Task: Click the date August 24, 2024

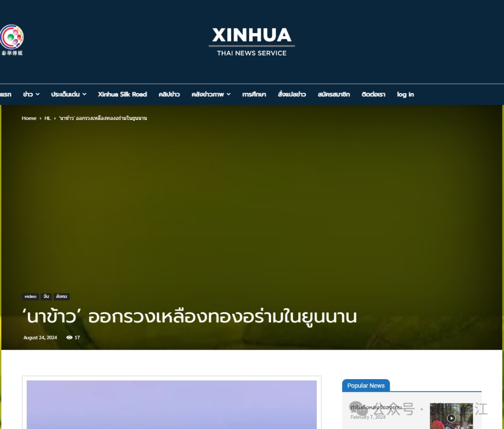Action: [x=40, y=338]
